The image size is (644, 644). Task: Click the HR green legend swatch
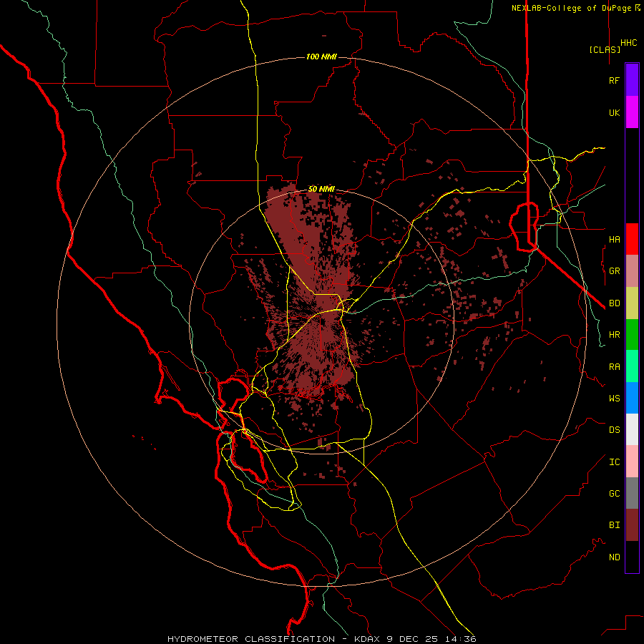(632, 335)
